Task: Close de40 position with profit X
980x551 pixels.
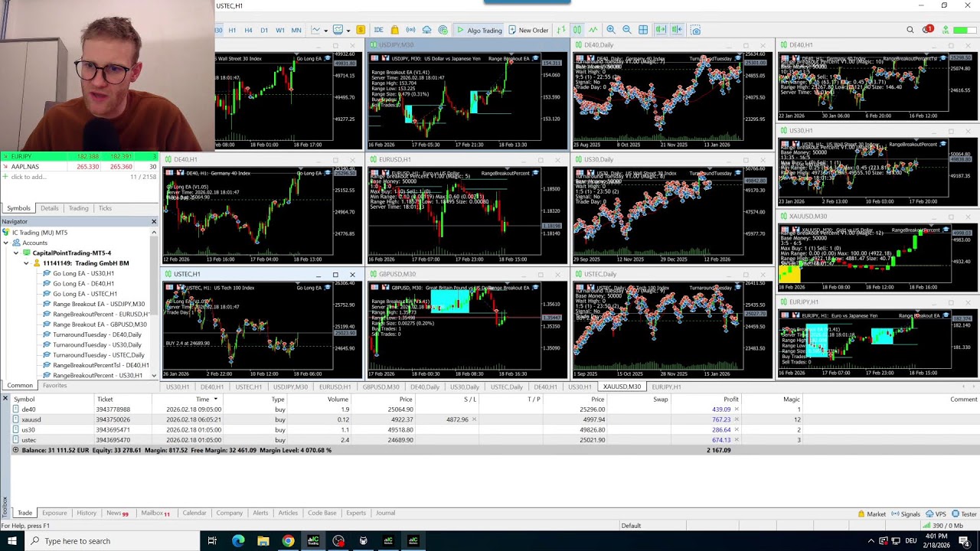Action: point(737,409)
